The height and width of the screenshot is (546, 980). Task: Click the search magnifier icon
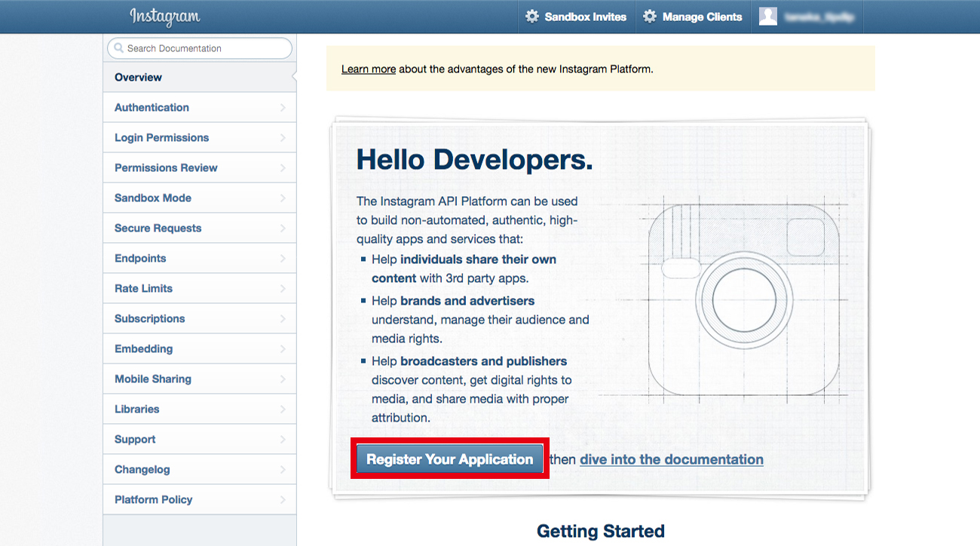click(118, 48)
